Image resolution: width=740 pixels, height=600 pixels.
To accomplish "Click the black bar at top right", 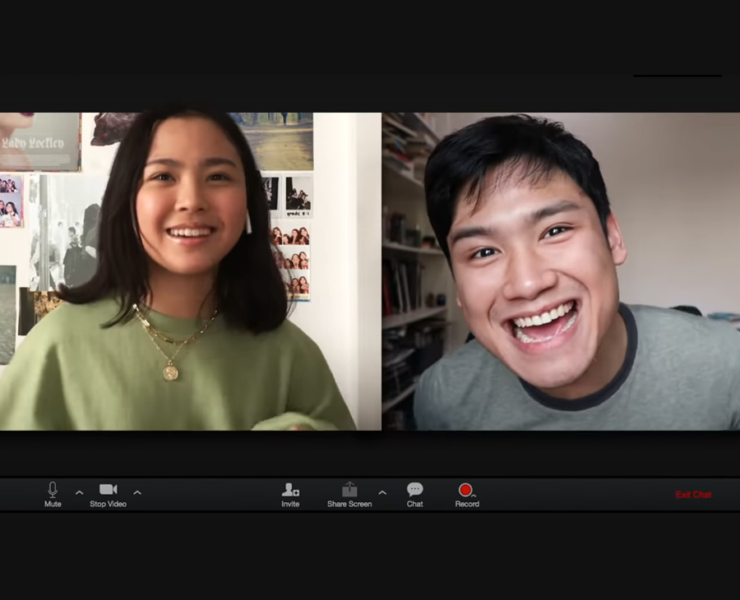I will click(x=677, y=75).
